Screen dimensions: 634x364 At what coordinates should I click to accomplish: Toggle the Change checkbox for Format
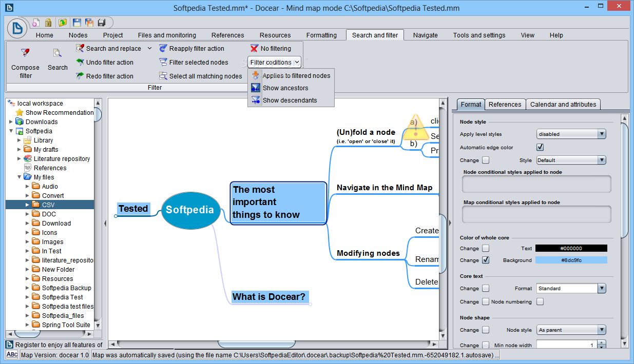486,288
